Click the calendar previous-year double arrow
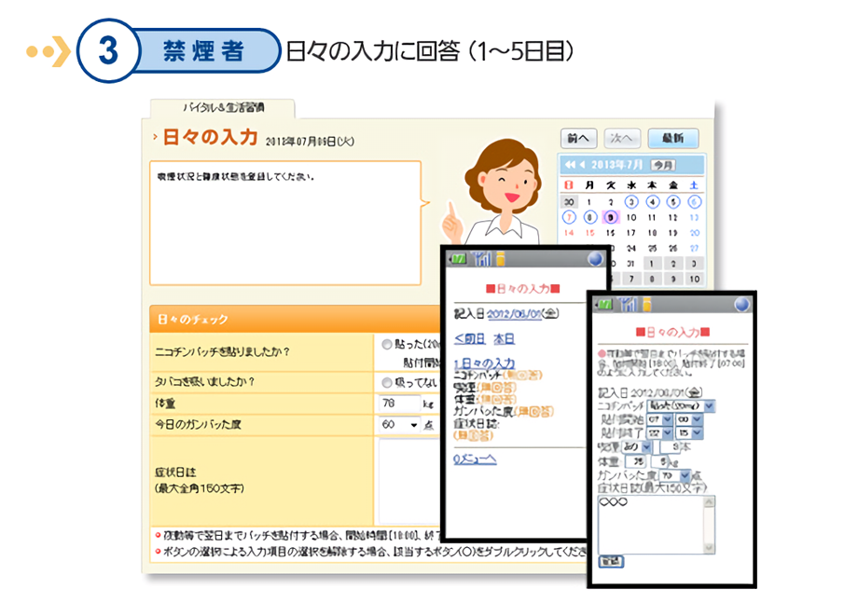This screenshot has height=616, width=858. (x=569, y=164)
